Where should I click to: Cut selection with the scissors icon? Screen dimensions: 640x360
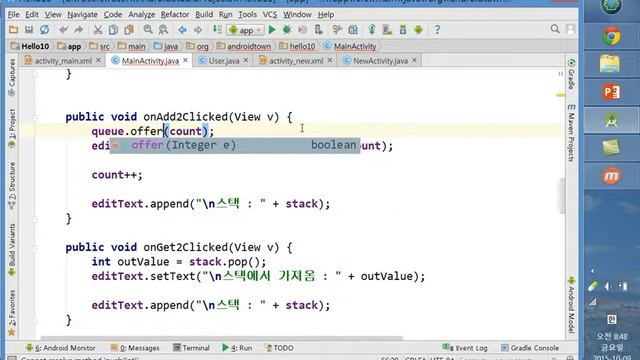pos(98,30)
